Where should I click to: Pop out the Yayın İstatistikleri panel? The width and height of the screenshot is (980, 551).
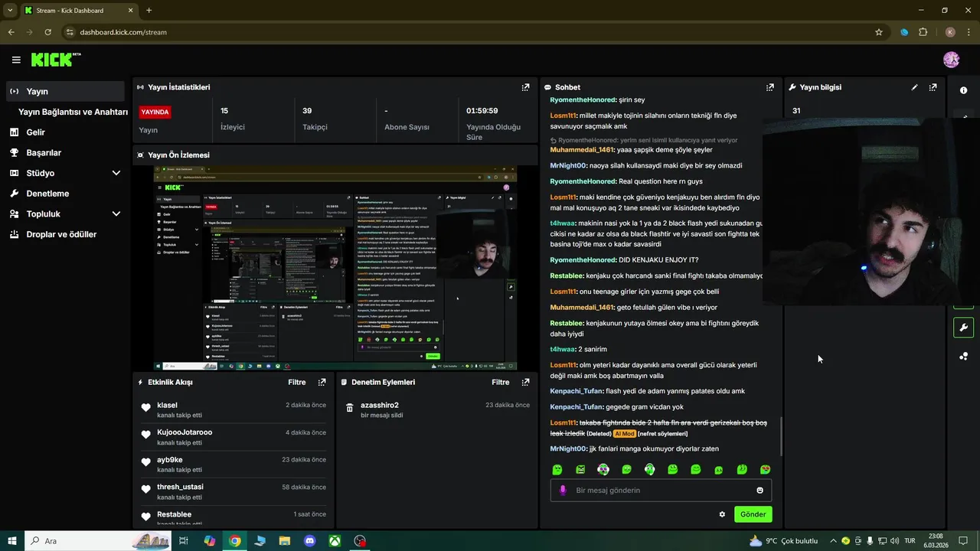[525, 87]
